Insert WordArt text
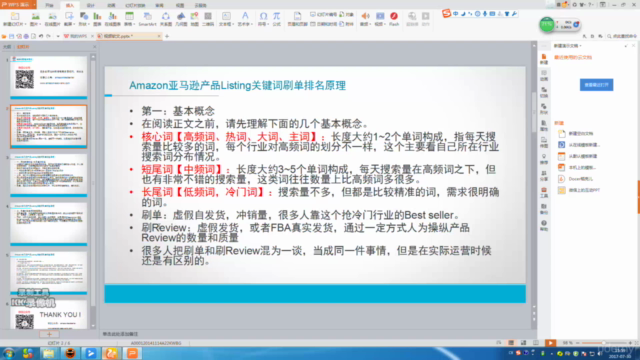 pyautogui.click(x=245, y=19)
